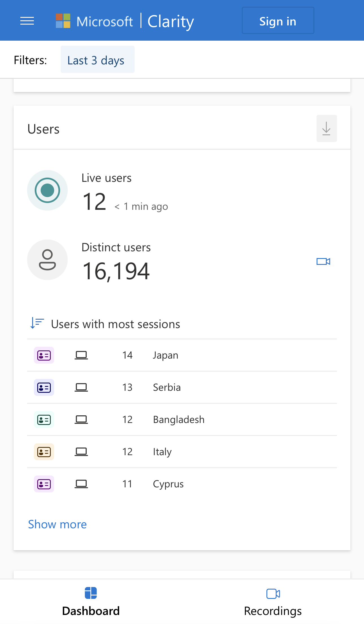The image size is (364, 624).
Task: Click the Live users indicator icon
Action: [47, 190]
